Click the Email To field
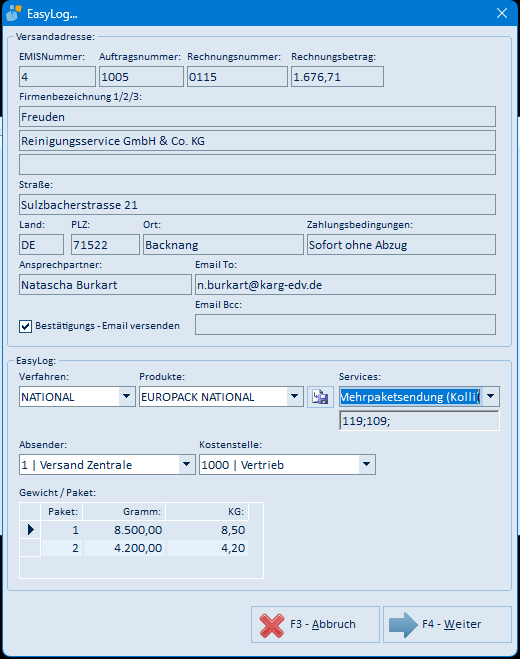The width and height of the screenshot is (520, 659). click(345, 285)
